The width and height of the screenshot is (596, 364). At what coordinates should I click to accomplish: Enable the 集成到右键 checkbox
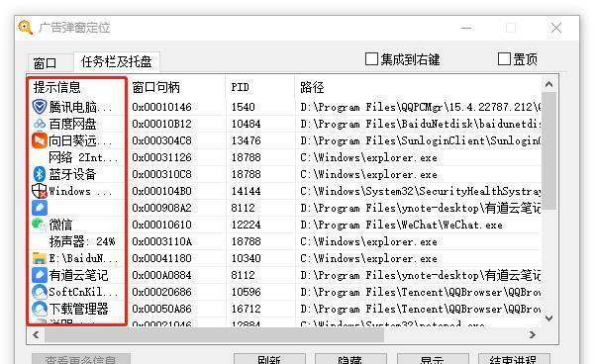(371, 58)
